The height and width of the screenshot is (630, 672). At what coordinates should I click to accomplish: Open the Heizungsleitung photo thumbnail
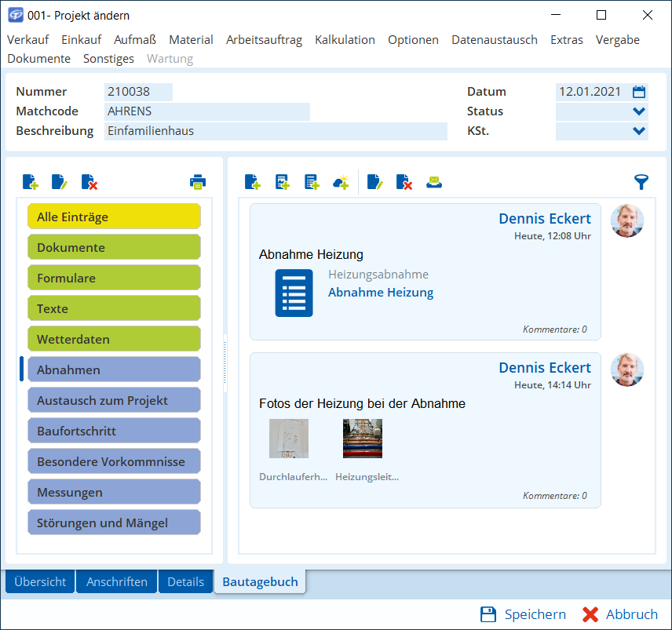[363, 439]
